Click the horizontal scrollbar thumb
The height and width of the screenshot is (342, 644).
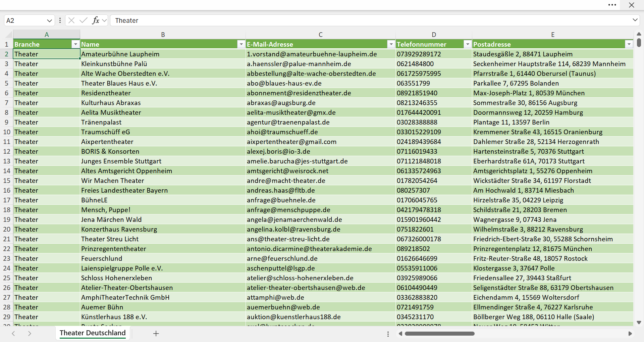[x=439, y=334]
